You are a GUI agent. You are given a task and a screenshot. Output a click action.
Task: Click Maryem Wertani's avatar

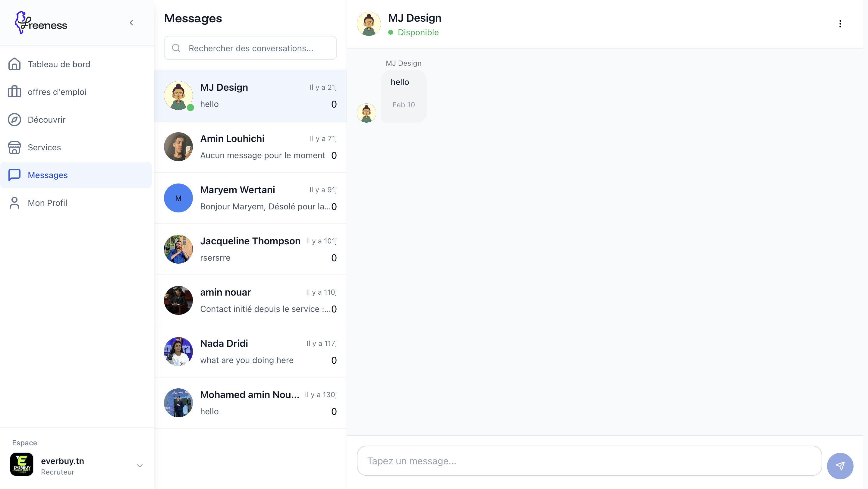click(178, 198)
